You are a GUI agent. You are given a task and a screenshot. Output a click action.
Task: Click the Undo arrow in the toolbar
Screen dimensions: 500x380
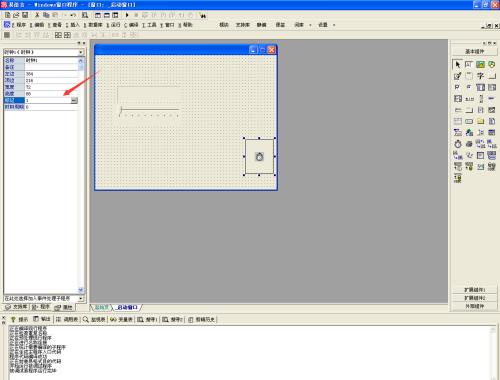coord(73,15)
